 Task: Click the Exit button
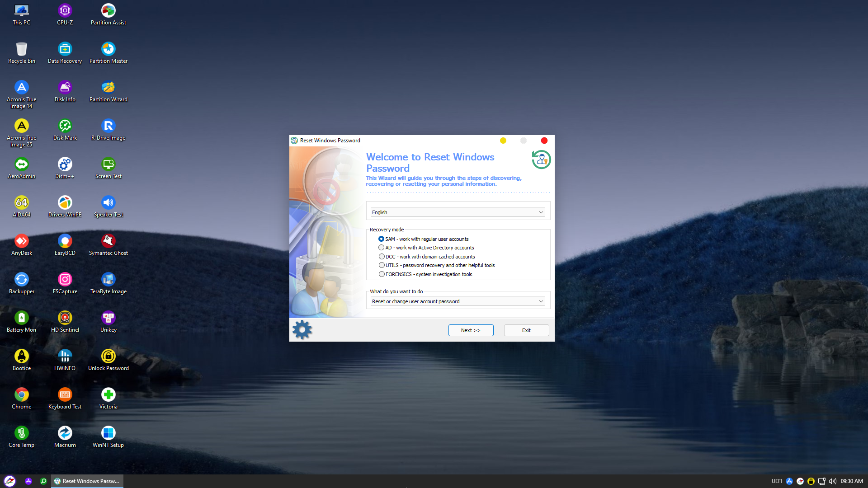point(526,330)
